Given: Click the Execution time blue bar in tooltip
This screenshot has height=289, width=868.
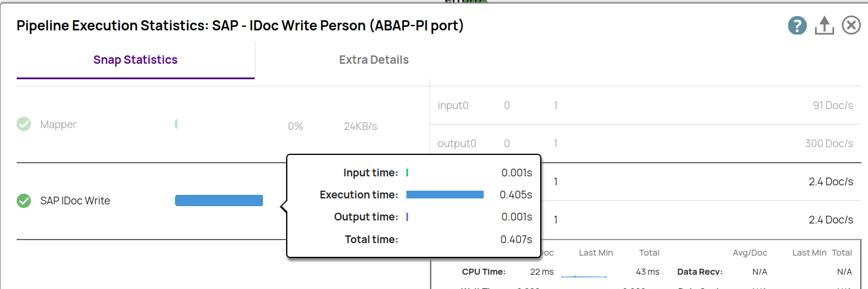Looking at the screenshot, I should (x=444, y=195).
